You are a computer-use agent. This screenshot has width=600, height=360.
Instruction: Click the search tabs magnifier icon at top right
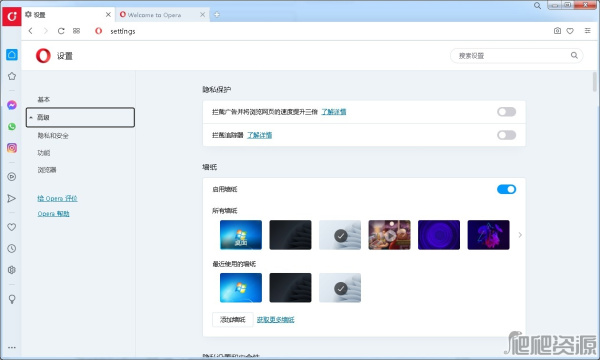(x=538, y=5)
